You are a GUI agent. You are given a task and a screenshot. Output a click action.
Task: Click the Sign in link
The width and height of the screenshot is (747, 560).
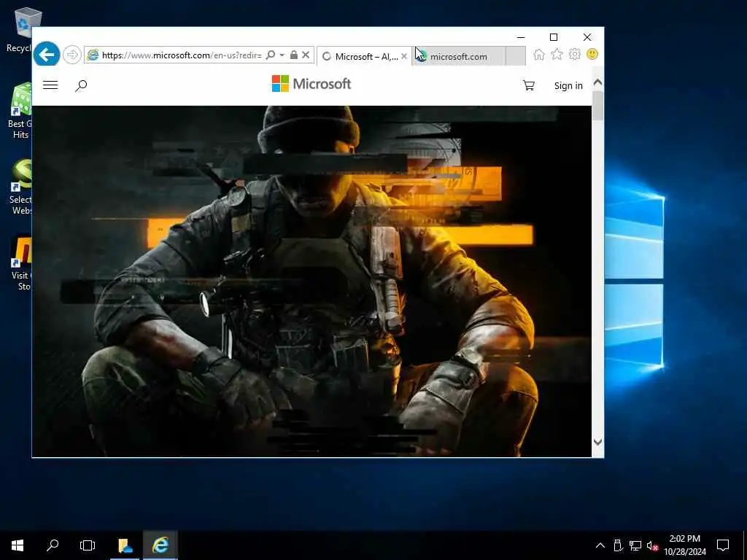(568, 86)
